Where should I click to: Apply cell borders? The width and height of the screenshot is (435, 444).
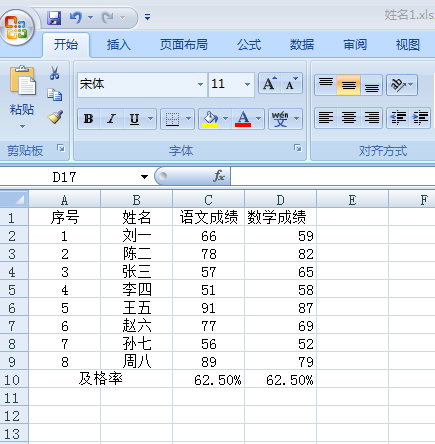[x=172, y=119]
